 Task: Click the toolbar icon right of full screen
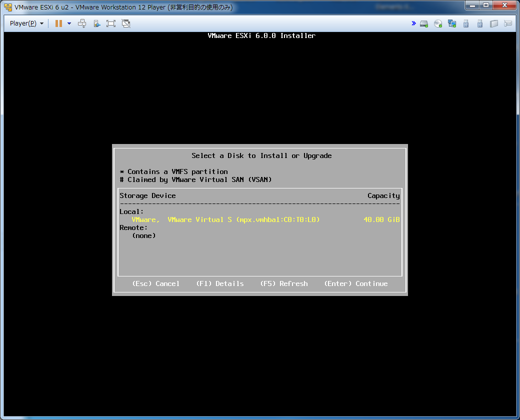click(x=125, y=23)
